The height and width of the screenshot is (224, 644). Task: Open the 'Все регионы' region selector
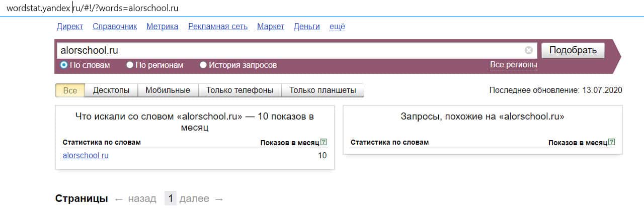(513, 65)
